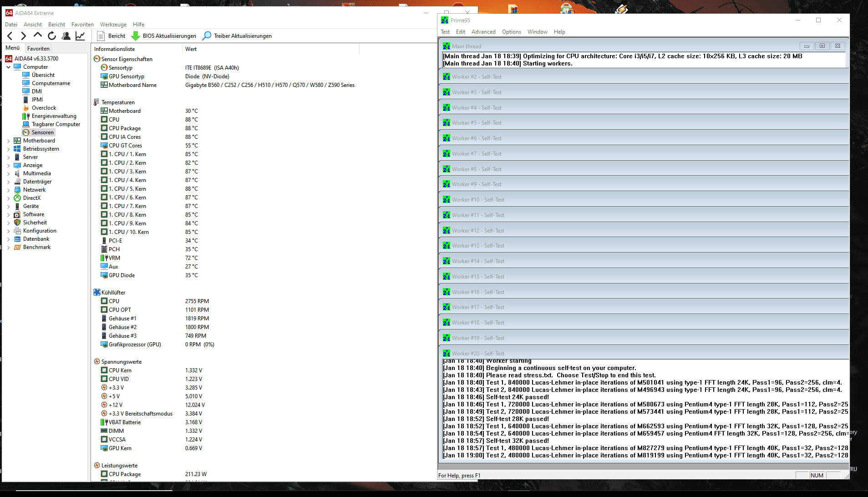
Task: Minimize the Main thread child window
Action: (x=807, y=46)
